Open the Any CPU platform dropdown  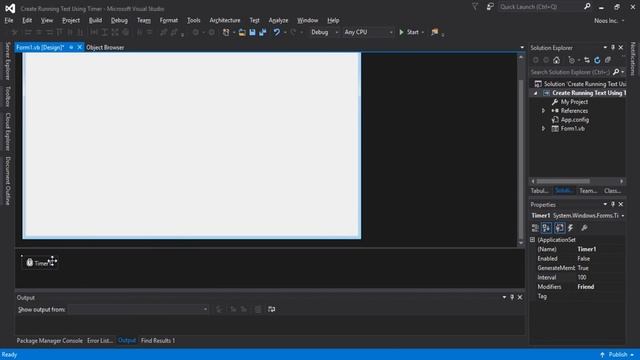[x=368, y=32]
